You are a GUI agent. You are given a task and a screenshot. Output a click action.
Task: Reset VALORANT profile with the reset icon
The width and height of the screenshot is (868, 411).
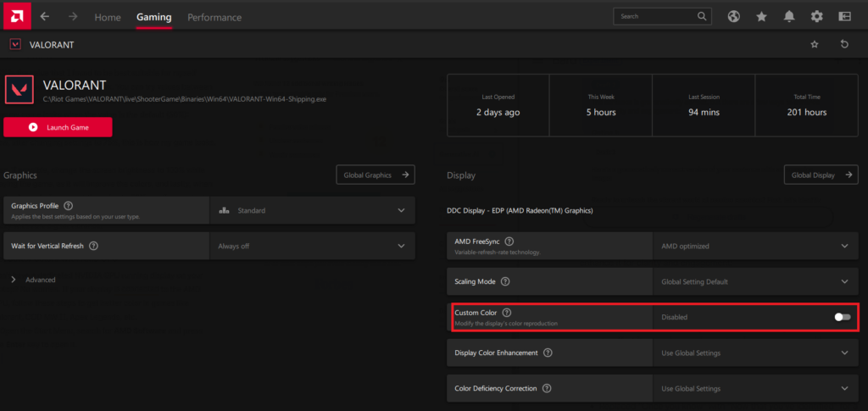coord(844,44)
